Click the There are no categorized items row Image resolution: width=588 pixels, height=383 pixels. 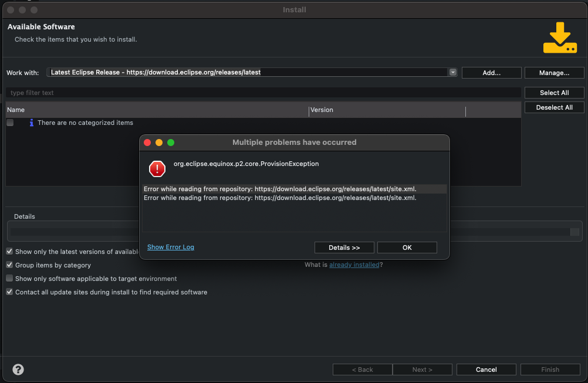(x=263, y=123)
